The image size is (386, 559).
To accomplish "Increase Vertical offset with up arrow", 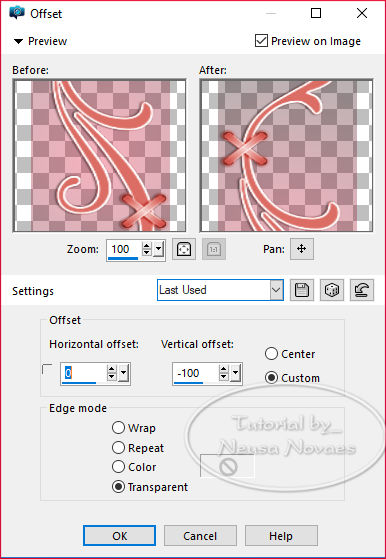I will (x=223, y=370).
